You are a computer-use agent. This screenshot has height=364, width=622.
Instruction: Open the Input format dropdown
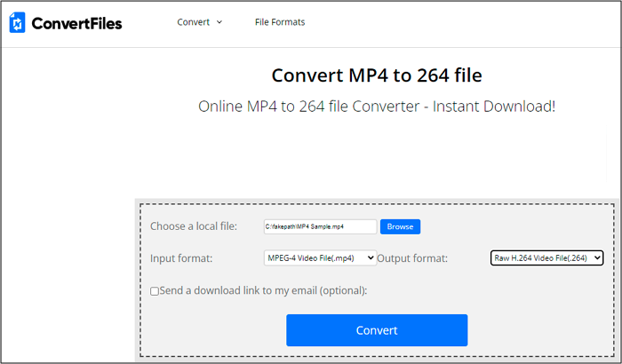[x=320, y=258]
